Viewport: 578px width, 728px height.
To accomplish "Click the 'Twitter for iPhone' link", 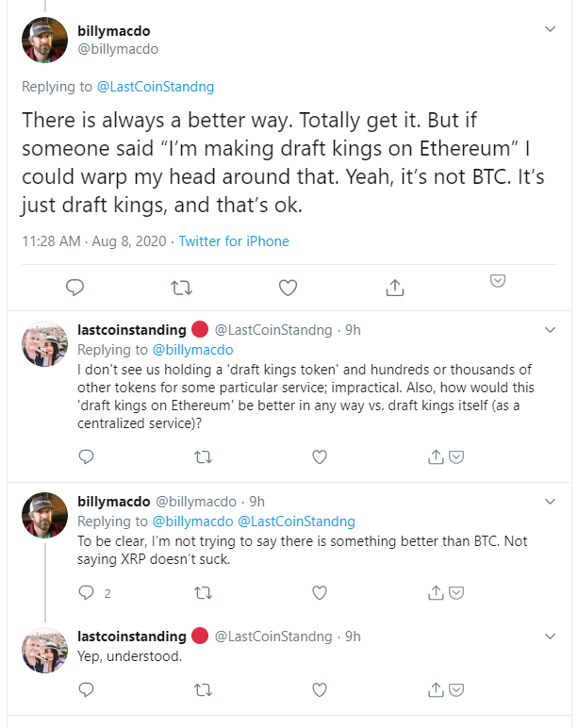I will (x=234, y=241).
